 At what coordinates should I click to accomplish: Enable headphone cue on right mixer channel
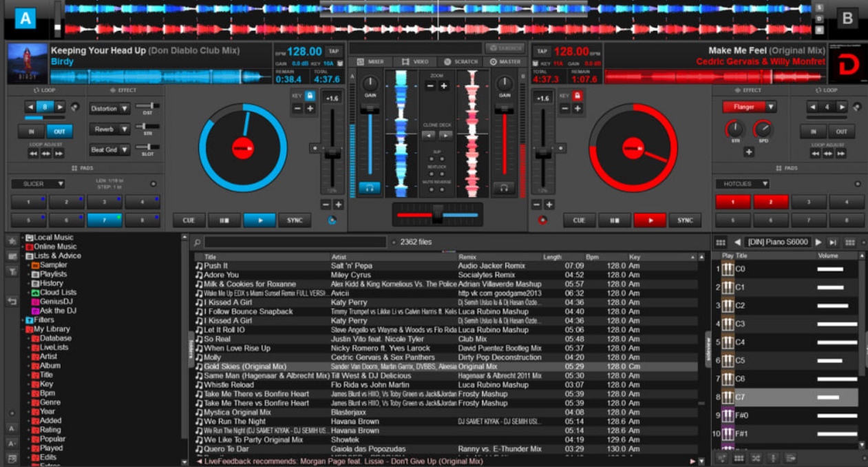click(x=504, y=187)
